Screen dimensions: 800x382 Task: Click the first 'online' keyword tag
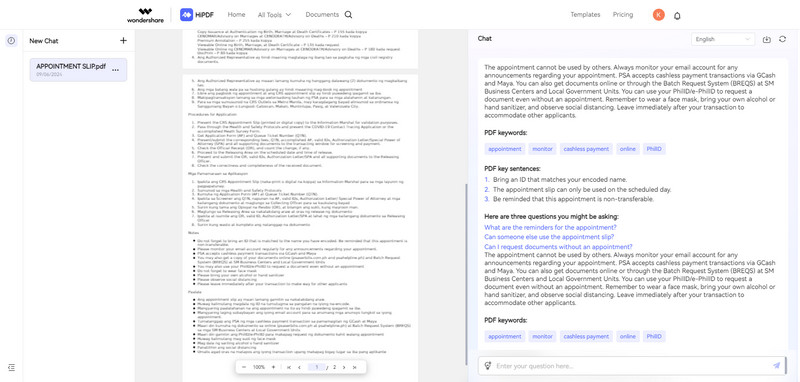click(628, 149)
